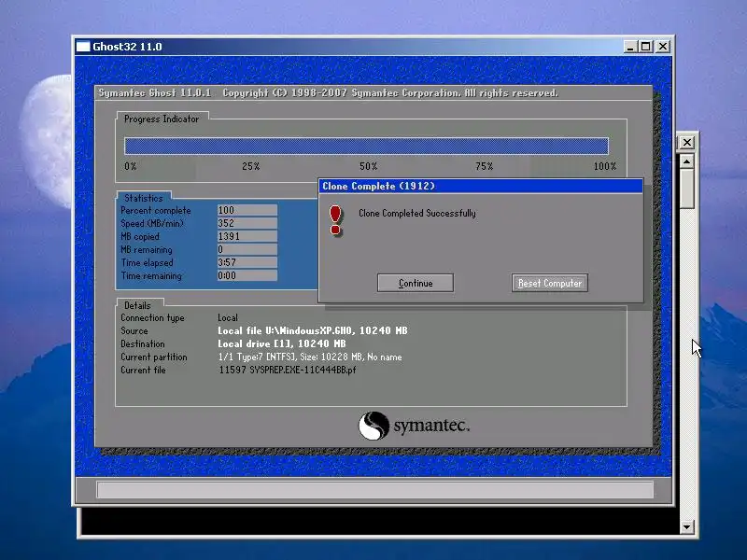Minimize the Ghost32 11.0 window
This screenshot has height=560, width=747.
click(x=629, y=47)
